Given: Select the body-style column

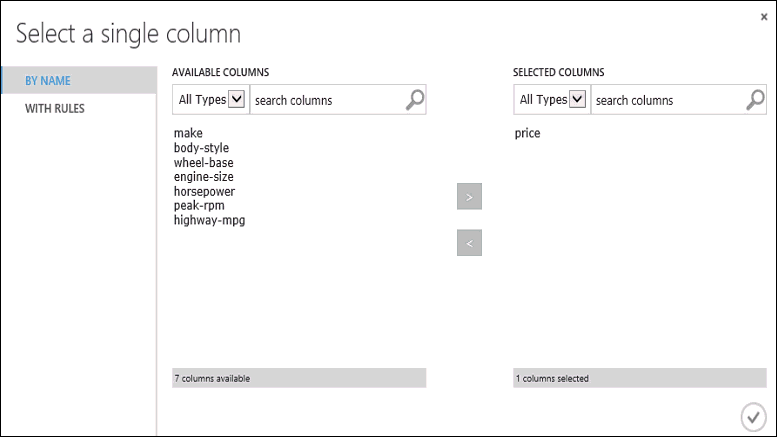Looking at the screenshot, I should 201,148.
